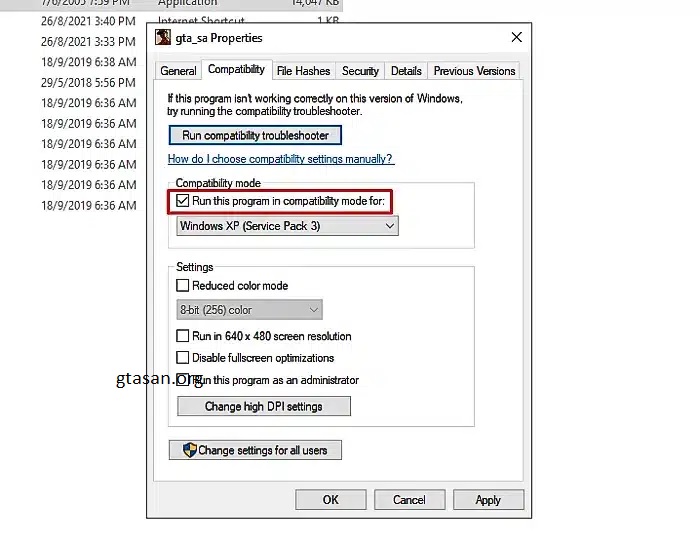Select file row dated 26/8/2021 3:40 PM

[x=88, y=21]
